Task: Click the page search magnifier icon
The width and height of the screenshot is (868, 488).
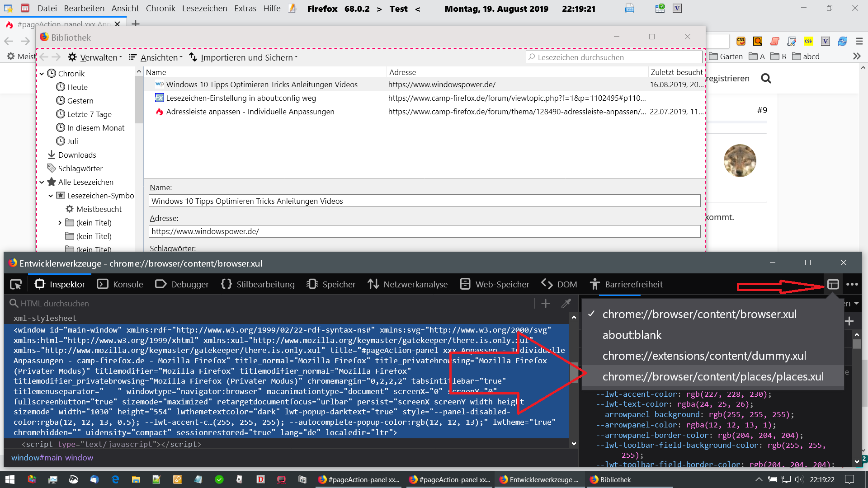Action: click(x=766, y=79)
